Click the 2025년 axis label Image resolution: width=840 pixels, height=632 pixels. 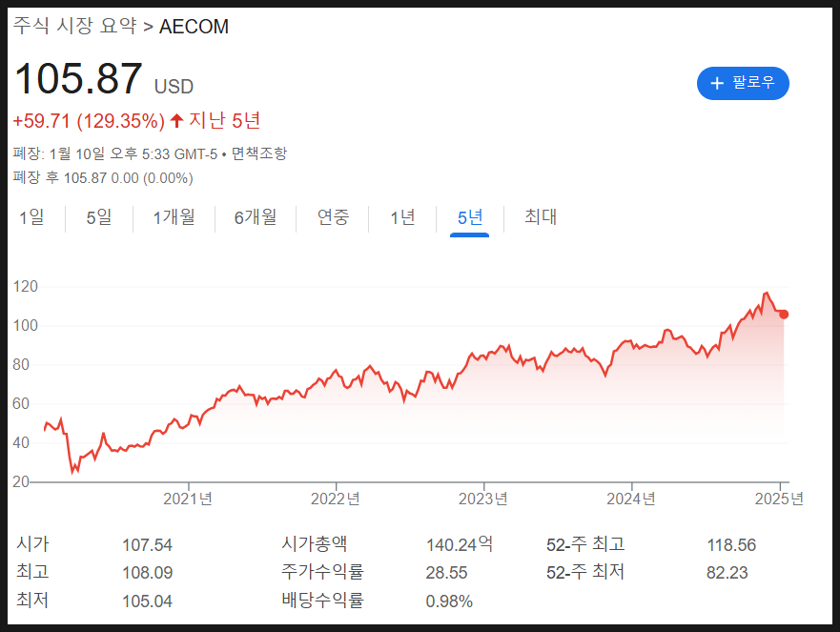[780, 499]
